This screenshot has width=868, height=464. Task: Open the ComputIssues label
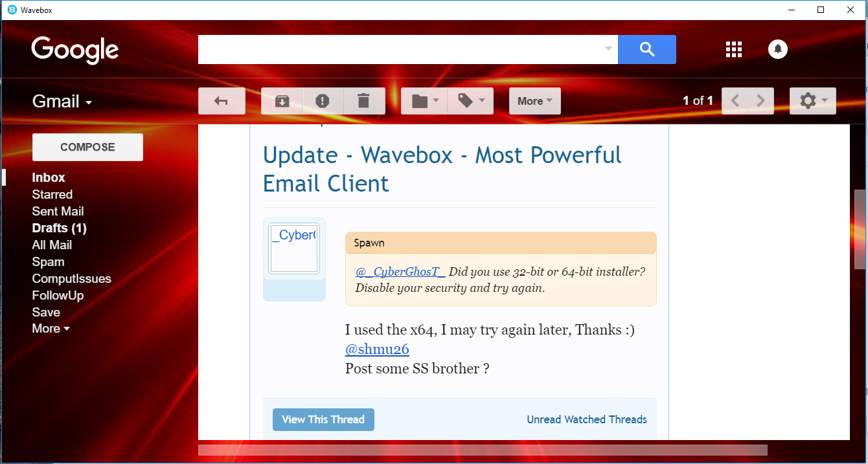click(x=71, y=278)
